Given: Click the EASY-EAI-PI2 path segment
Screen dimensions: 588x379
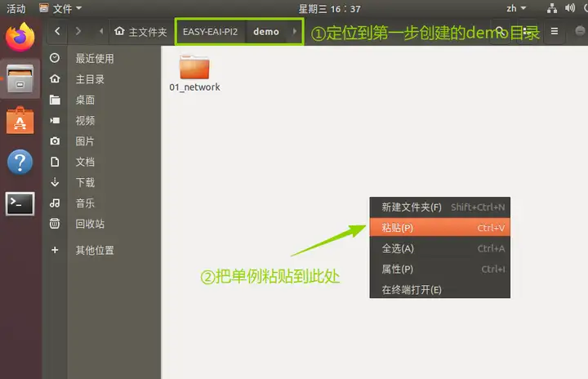Looking at the screenshot, I should tap(210, 32).
